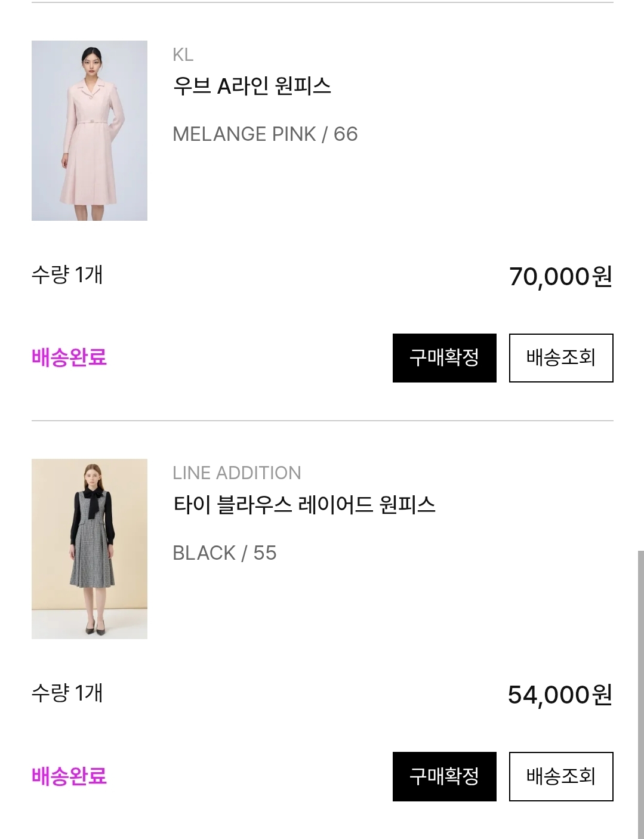Click 수량 1개 for the LINE ADDITION dress

67,693
